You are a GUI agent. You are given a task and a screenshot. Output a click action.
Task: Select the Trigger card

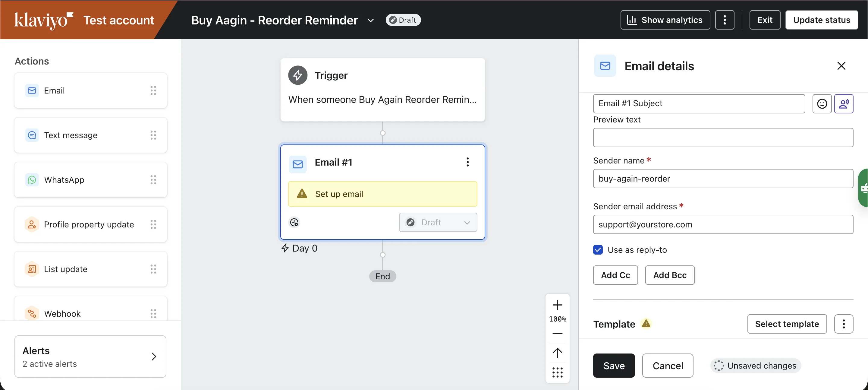point(382,90)
